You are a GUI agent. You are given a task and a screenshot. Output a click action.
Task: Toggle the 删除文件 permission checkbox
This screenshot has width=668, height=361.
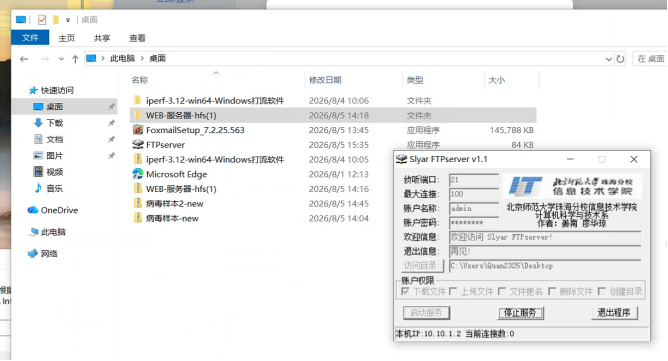552,291
